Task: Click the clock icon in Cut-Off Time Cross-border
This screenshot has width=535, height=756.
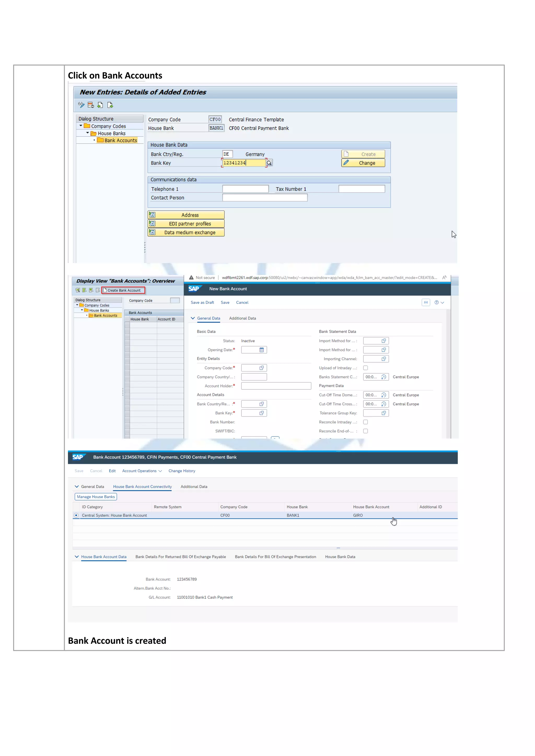Action: point(384,404)
